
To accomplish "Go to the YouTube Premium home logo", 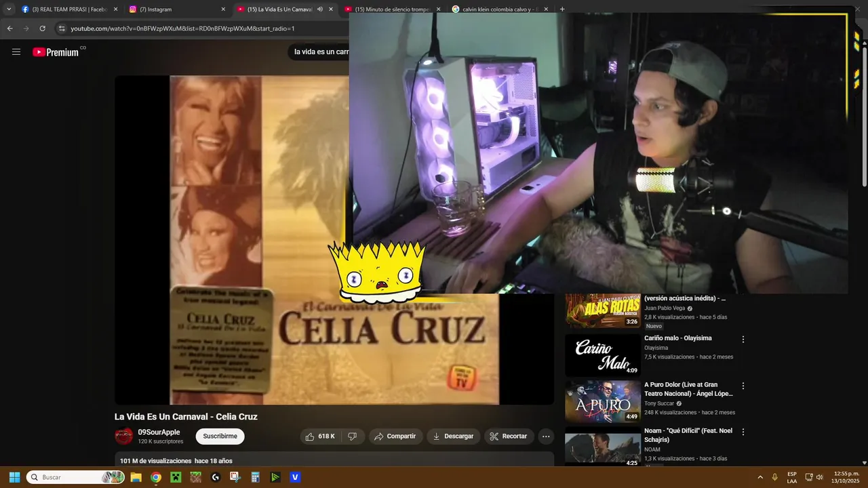I will (56, 52).
